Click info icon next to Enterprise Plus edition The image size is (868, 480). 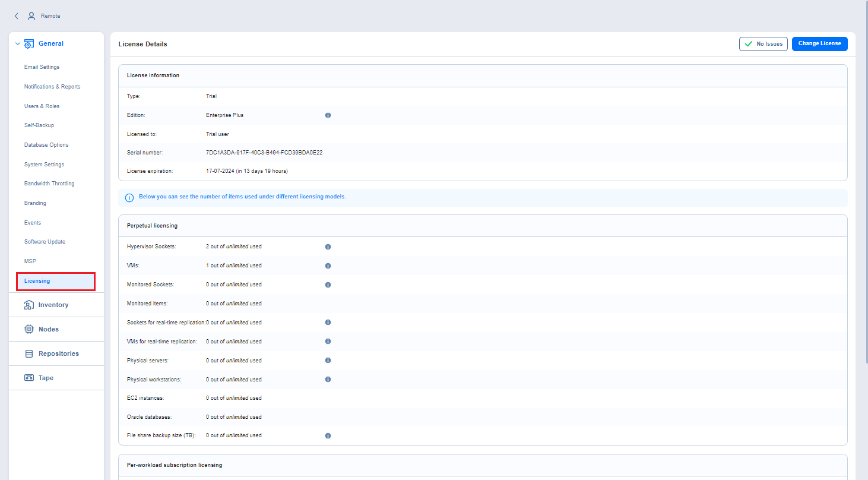click(328, 115)
